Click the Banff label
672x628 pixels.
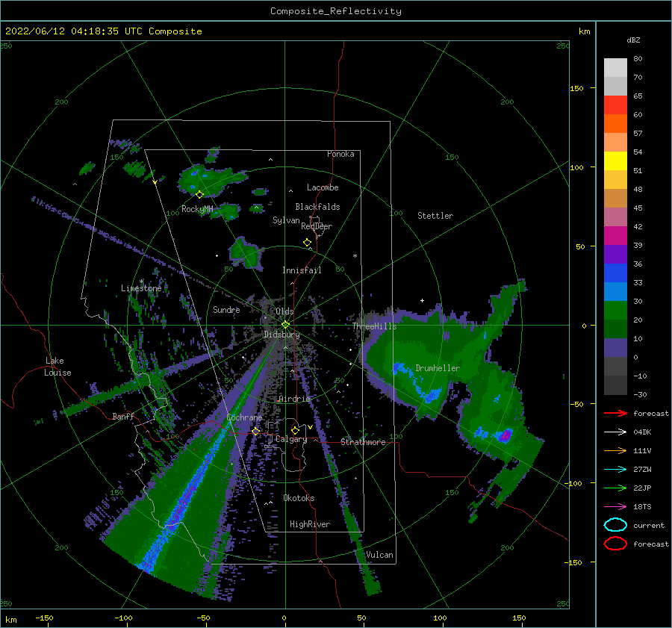tap(123, 416)
